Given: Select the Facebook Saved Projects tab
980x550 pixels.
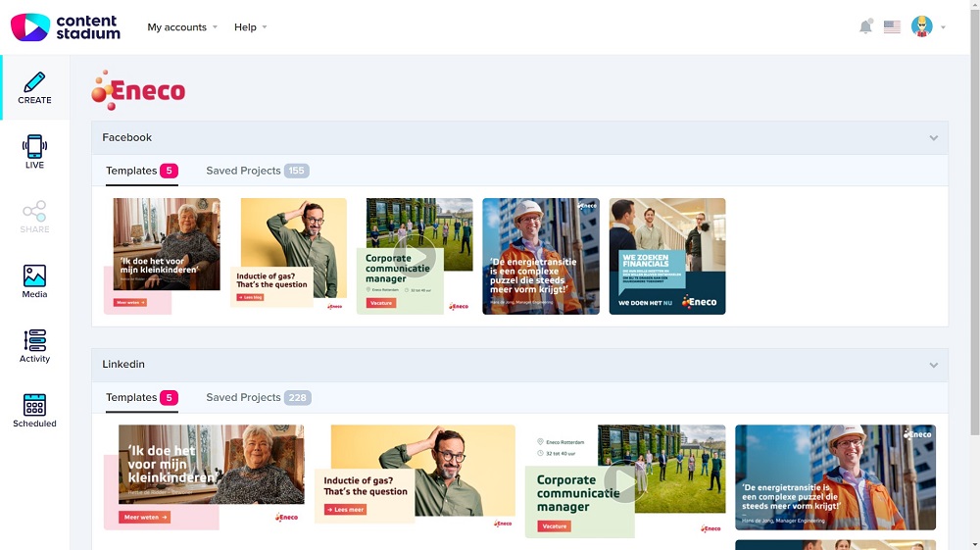Looking at the screenshot, I should 258,171.
